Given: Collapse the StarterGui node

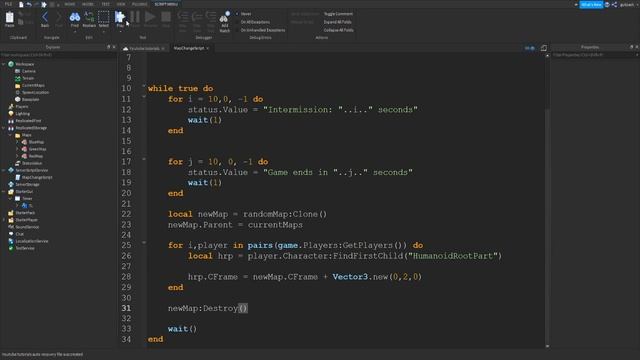Looking at the screenshot, I should click(x=4, y=191).
